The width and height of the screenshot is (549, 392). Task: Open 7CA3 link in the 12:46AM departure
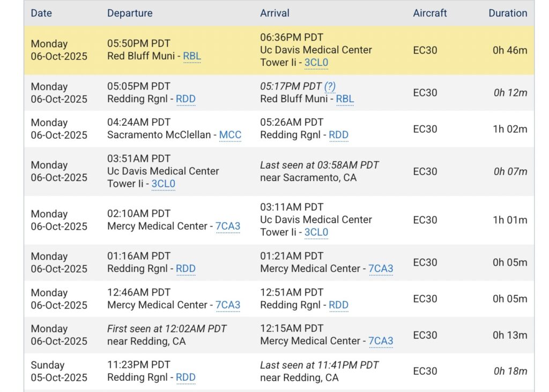tap(227, 305)
